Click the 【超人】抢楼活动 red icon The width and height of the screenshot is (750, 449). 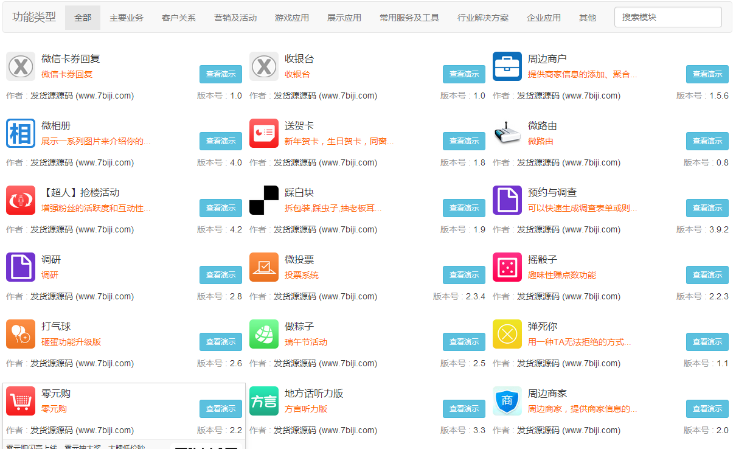point(21,200)
